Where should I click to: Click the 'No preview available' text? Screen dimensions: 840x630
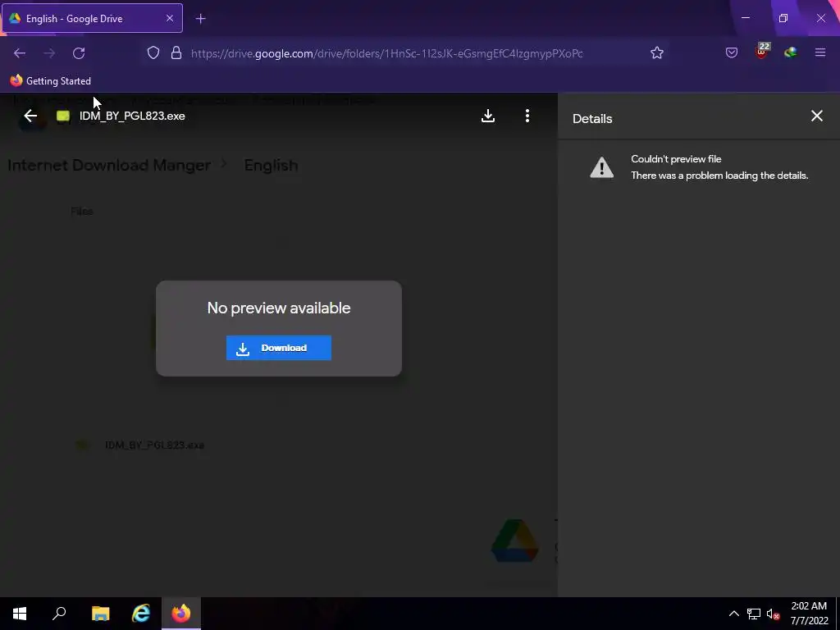[279, 308]
